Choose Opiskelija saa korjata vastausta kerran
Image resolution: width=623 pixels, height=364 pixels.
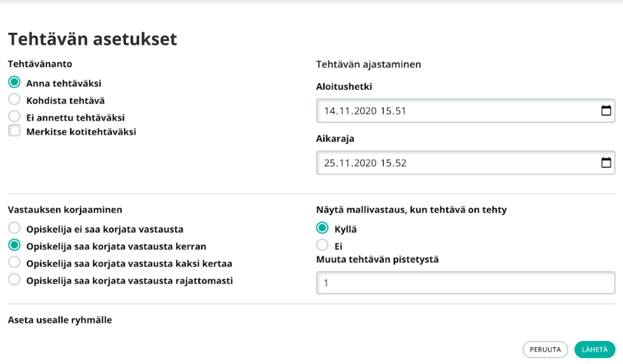pyautogui.click(x=15, y=245)
